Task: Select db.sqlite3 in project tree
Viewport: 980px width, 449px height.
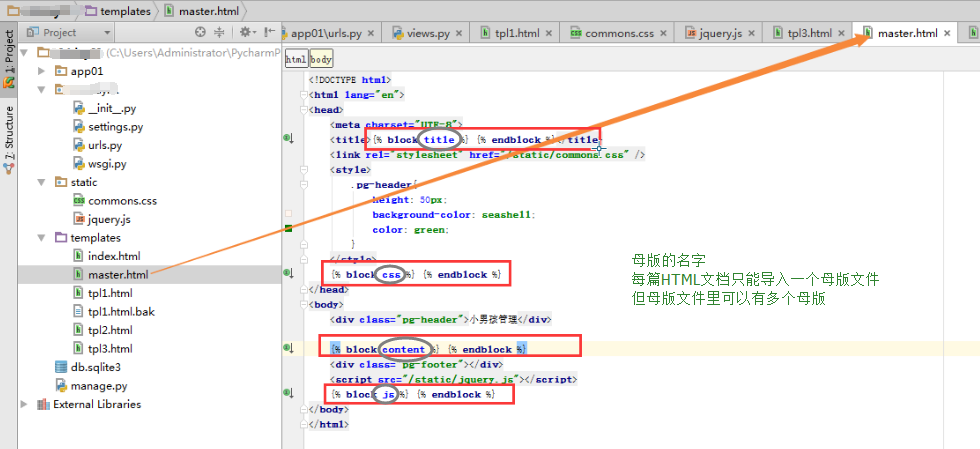Action: coord(96,367)
